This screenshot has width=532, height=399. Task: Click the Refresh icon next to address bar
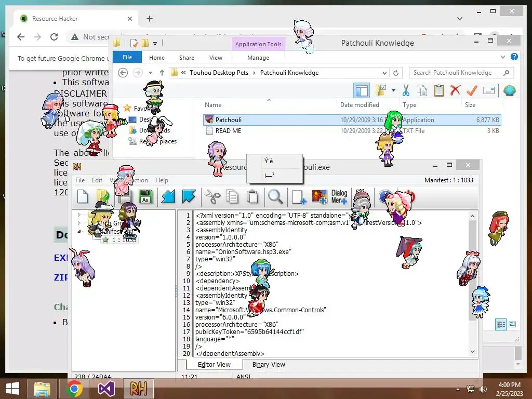click(395, 73)
